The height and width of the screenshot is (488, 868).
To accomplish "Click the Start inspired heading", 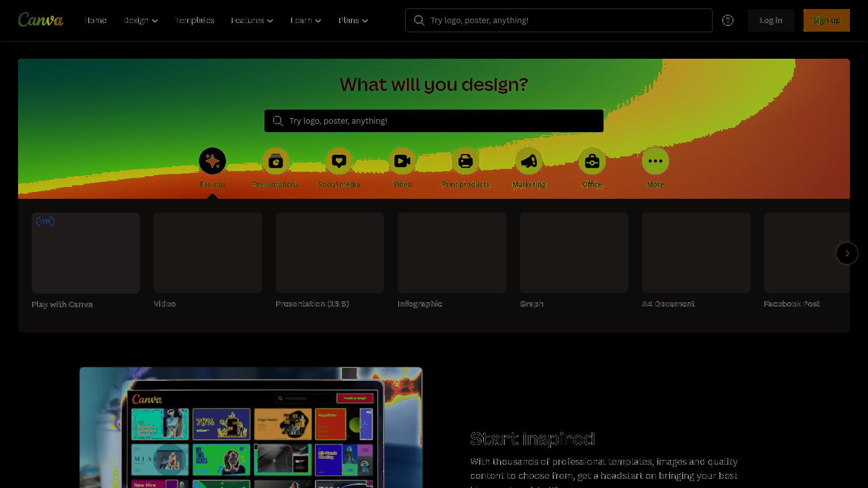I will point(532,438).
